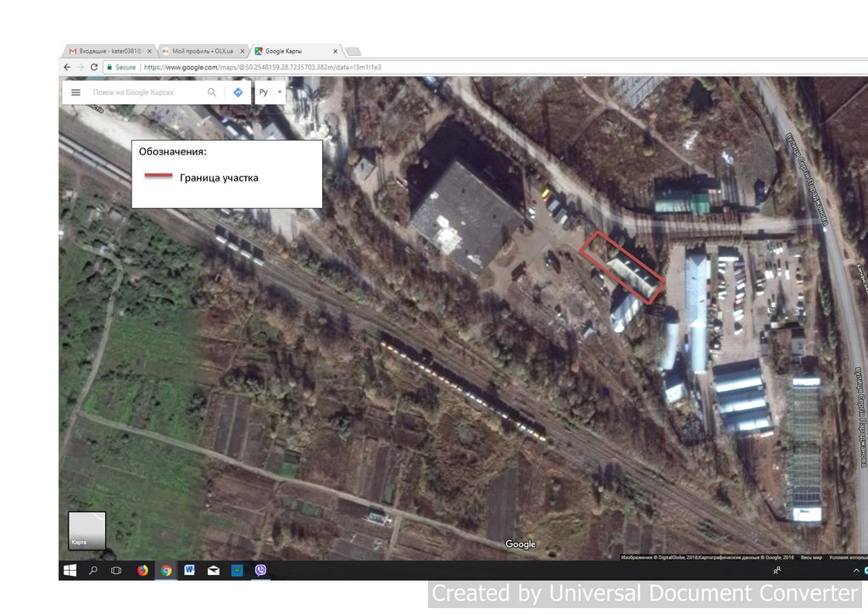Viewport: 868px width, 614px height.
Task: Click the address bar URL
Action: click(x=263, y=67)
